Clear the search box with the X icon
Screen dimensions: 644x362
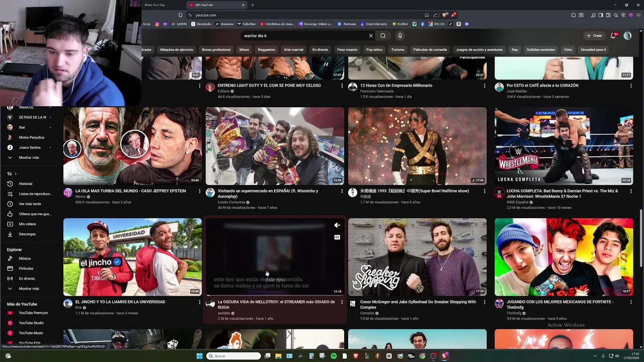tap(371, 36)
